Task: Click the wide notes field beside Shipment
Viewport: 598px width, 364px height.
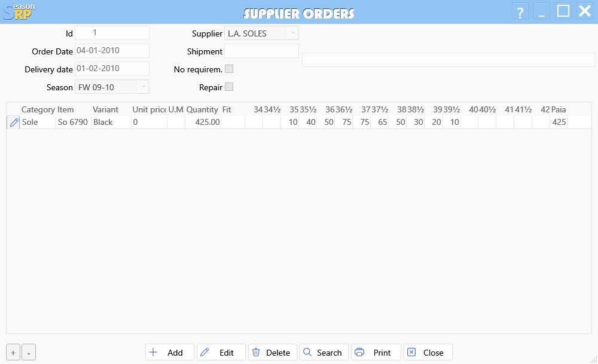Action: [x=448, y=60]
